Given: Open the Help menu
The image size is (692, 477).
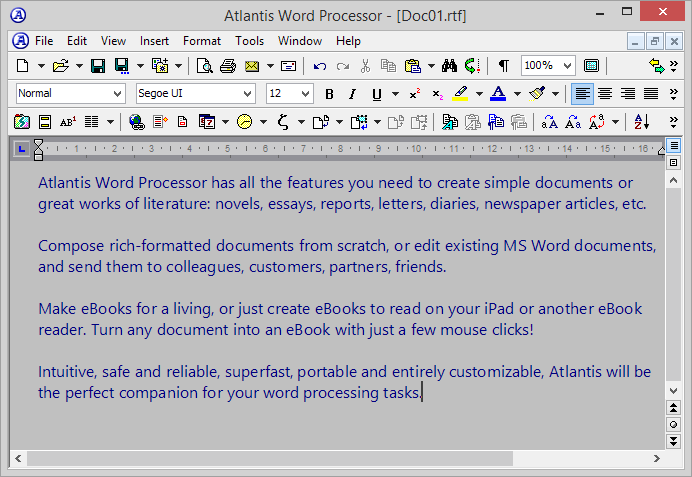Looking at the screenshot, I should point(348,41).
